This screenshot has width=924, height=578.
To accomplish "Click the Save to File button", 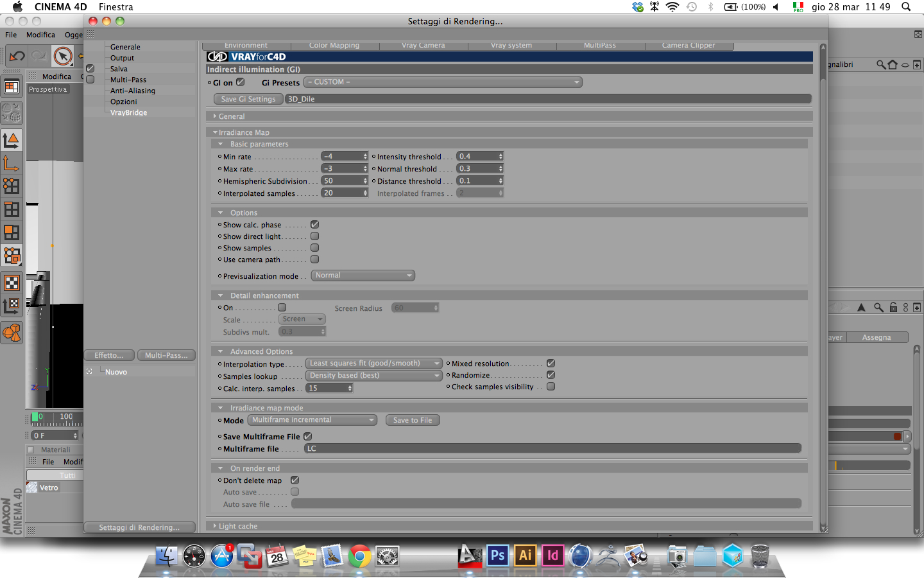I will pyautogui.click(x=413, y=420).
